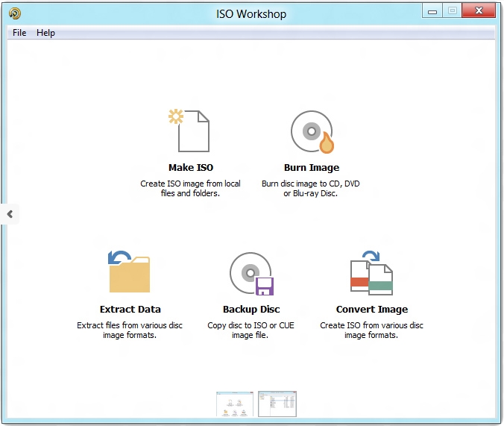Select the Convert Image label
The height and width of the screenshot is (426, 504).
(372, 309)
